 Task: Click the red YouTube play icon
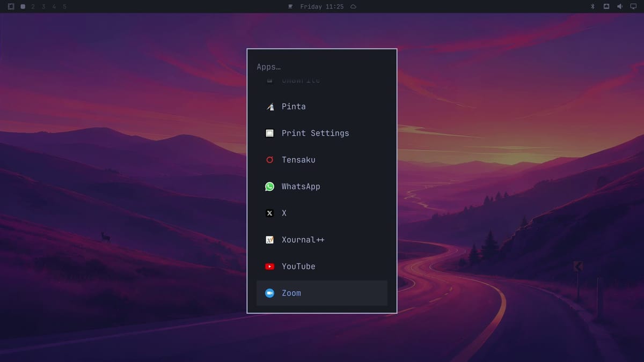click(x=270, y=267)
